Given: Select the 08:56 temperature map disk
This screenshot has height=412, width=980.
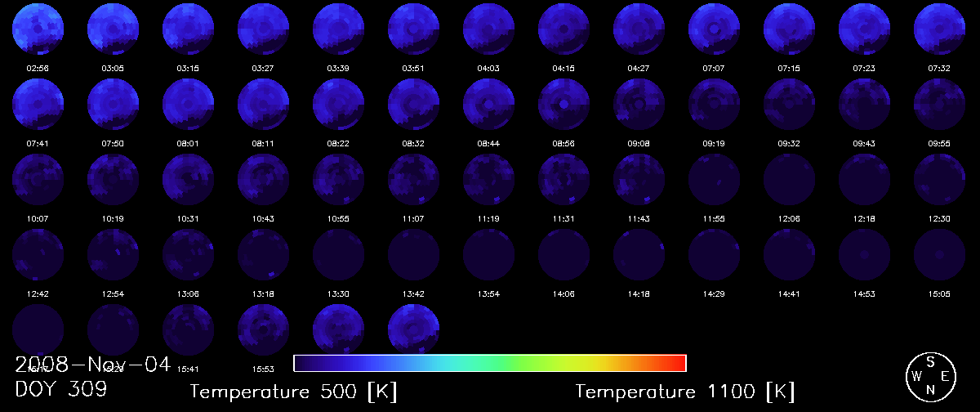Looking at the screenshot, I should [x=563, y=105].
